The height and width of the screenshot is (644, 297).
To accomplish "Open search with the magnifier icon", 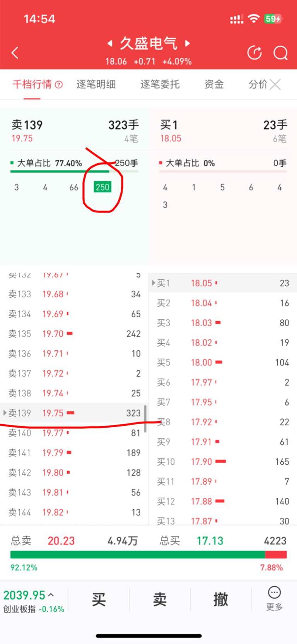I will tap(281, 53).
